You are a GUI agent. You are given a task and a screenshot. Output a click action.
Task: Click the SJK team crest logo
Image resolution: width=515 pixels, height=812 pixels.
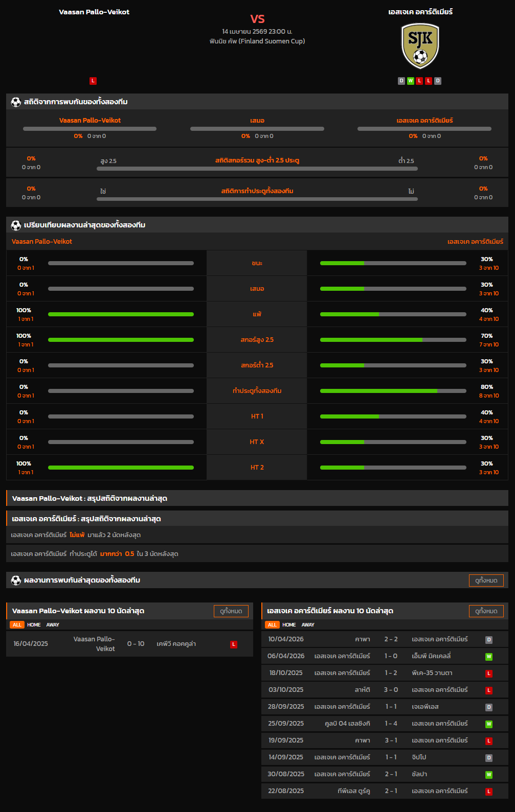(x=420, y=46)
